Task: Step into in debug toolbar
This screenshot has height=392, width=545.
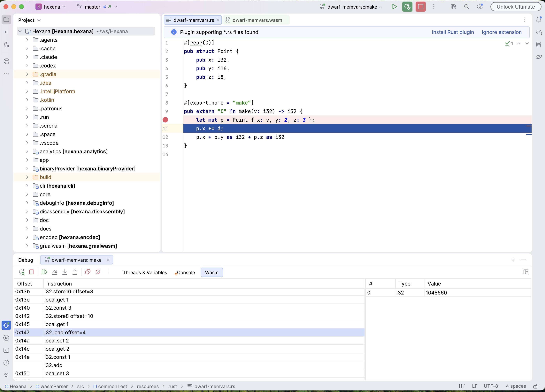Action: tap(65, 272)
